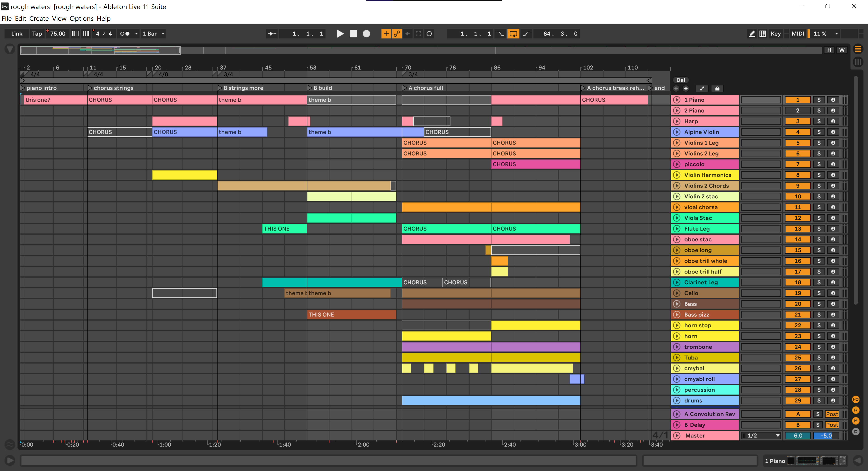Click the Master volume 6.0 slider
868x471 pixels.
(x=797, y=436)
